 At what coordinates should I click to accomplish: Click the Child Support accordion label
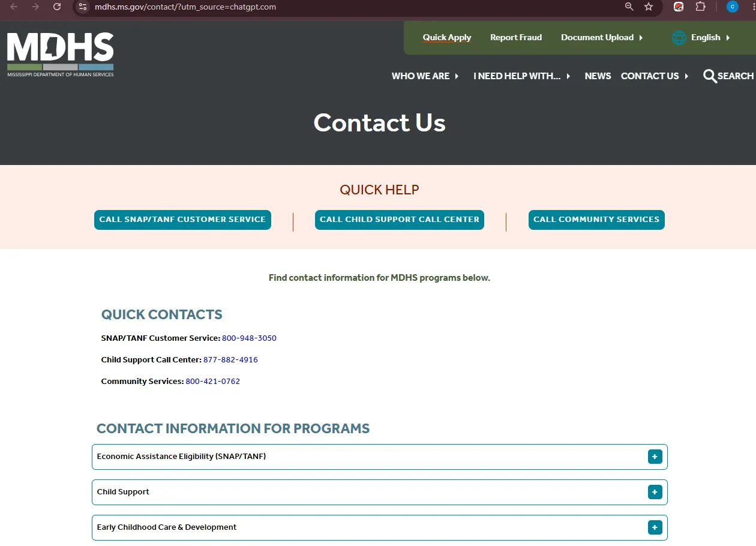coord(123,492)
